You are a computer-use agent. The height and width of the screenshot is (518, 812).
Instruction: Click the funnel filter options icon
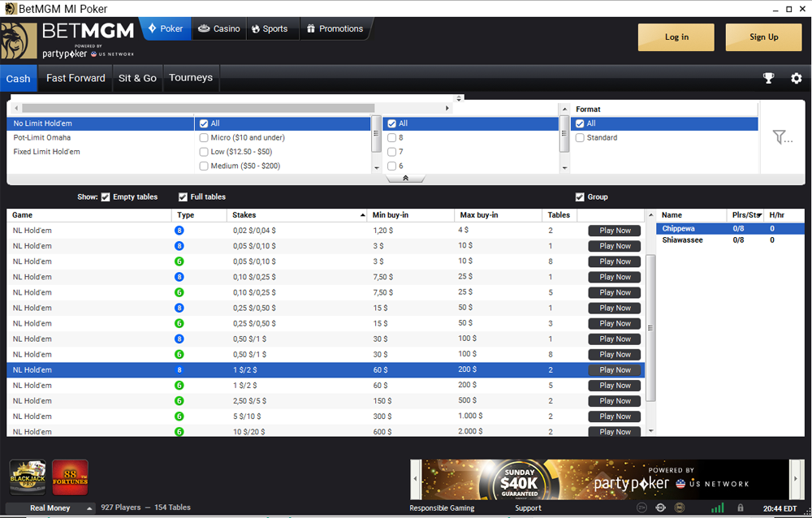pyautogui.click(x=782, y=136)
